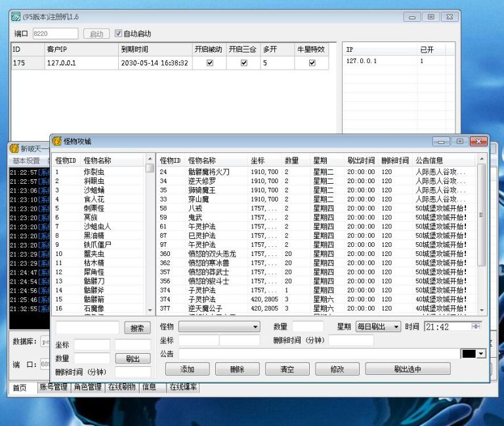Toggle 开启三合 checkbox in the row
The height and width of the screenshot is (426, 504).
point(244,63)
